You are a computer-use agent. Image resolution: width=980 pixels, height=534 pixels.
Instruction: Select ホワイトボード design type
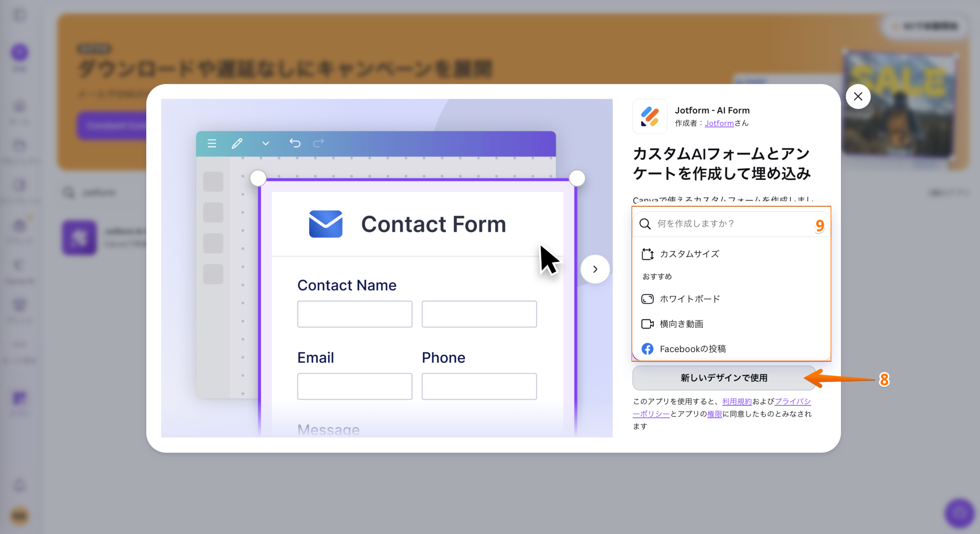(x=731, y=299)
